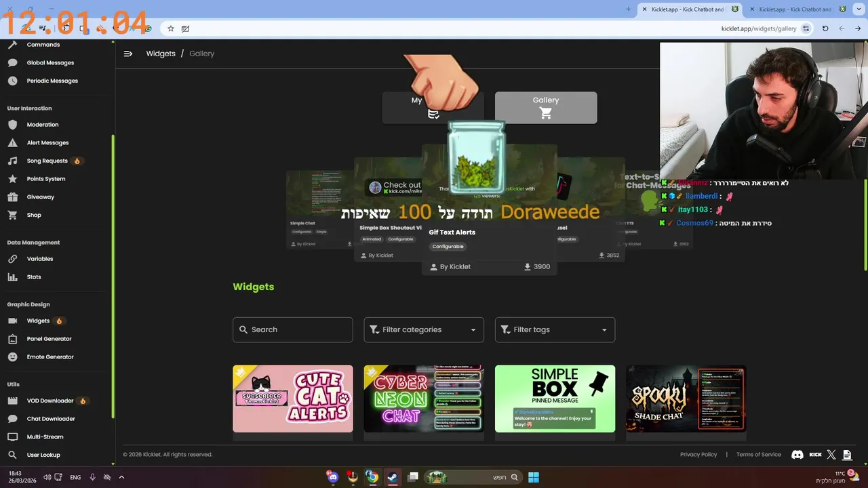Click the widget Search input field

click(293, 329)
